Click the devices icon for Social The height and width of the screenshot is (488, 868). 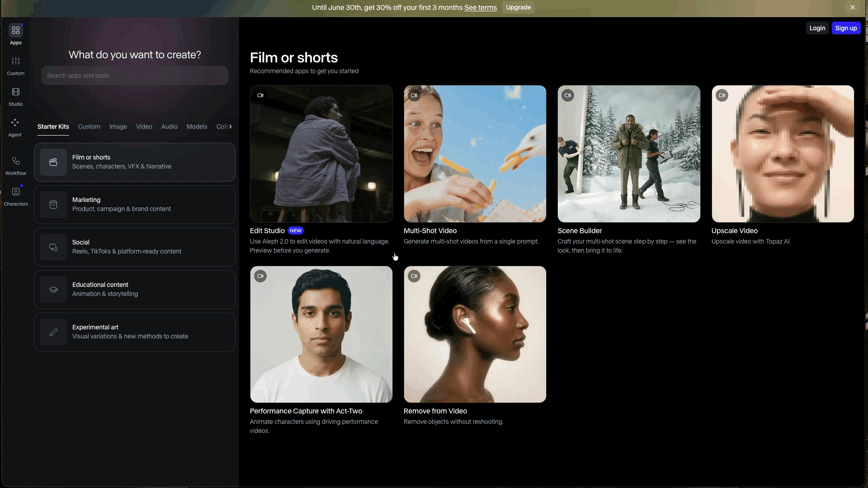(53, 247)
